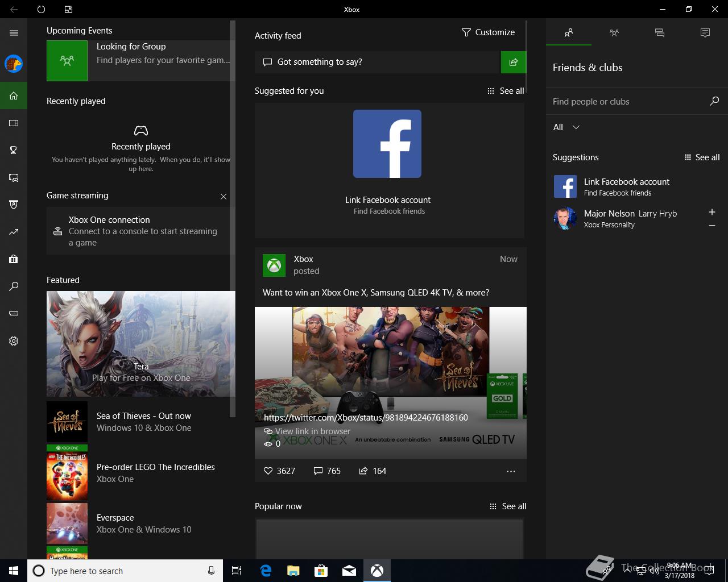This screenshot has width=728, height=582.
Task: Click See all next to Suggestions
Action: (702, 157)
